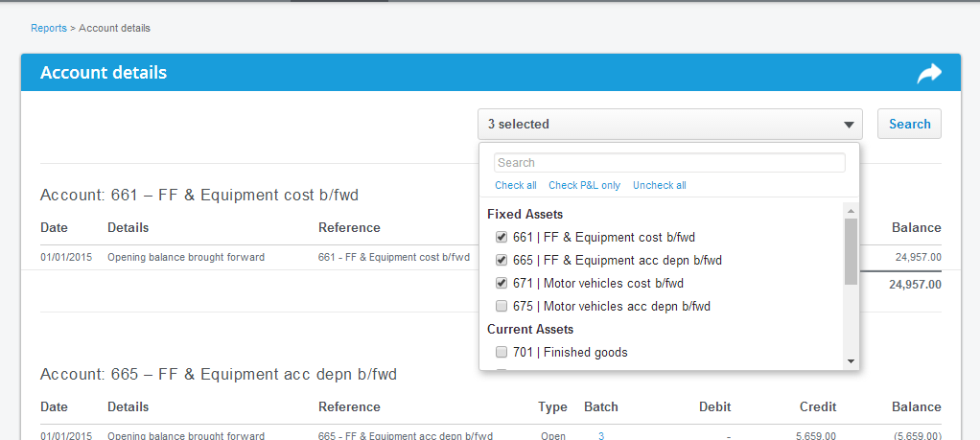
Task: Click the Date column header in account 661
Action: [x=54, y=227]
